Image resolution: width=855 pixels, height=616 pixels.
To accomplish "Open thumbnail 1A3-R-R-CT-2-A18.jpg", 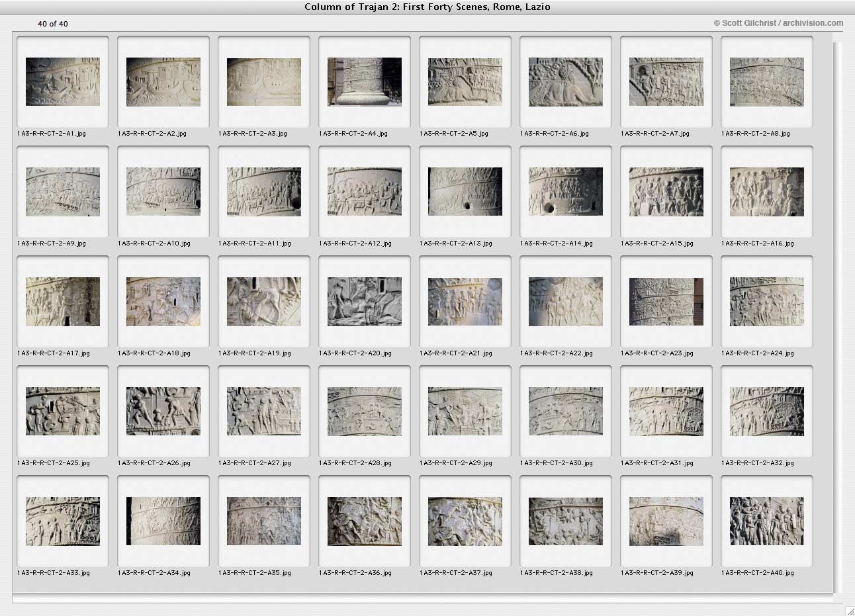I will click(163, 301).
